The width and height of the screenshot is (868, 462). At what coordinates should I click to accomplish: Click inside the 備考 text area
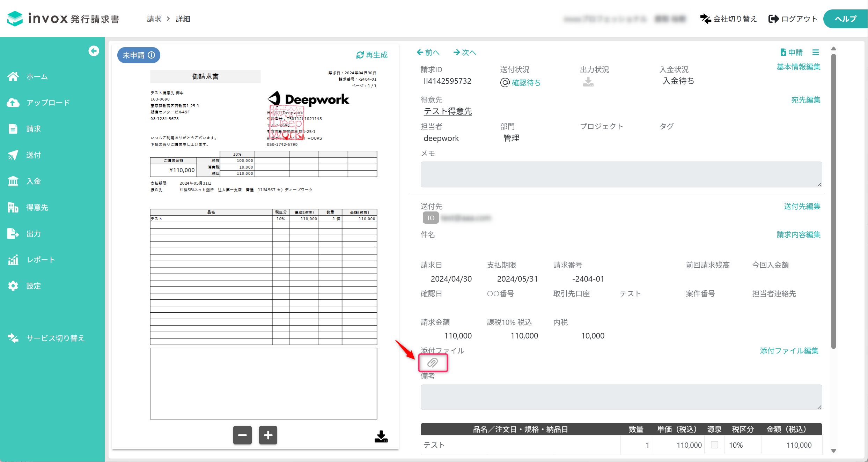(x=621, y=397)
